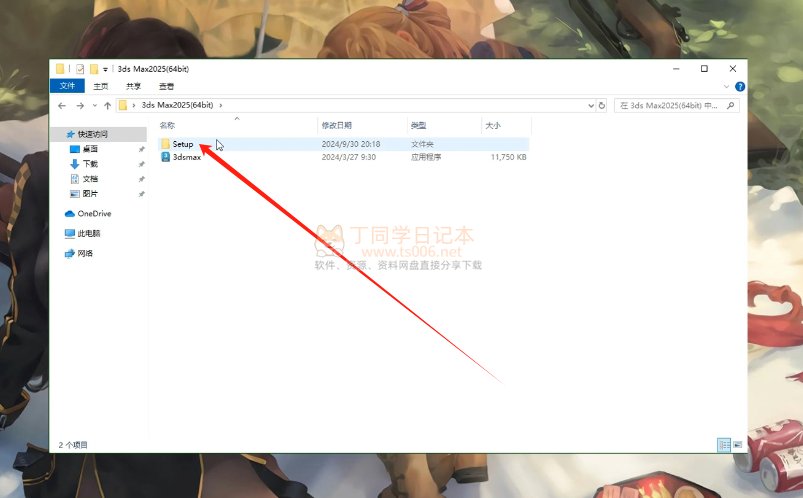The height and width of the screenshot is (498, 803).
Task: Switch to the 主页 ribbon tab
Action: coord(100,86)
